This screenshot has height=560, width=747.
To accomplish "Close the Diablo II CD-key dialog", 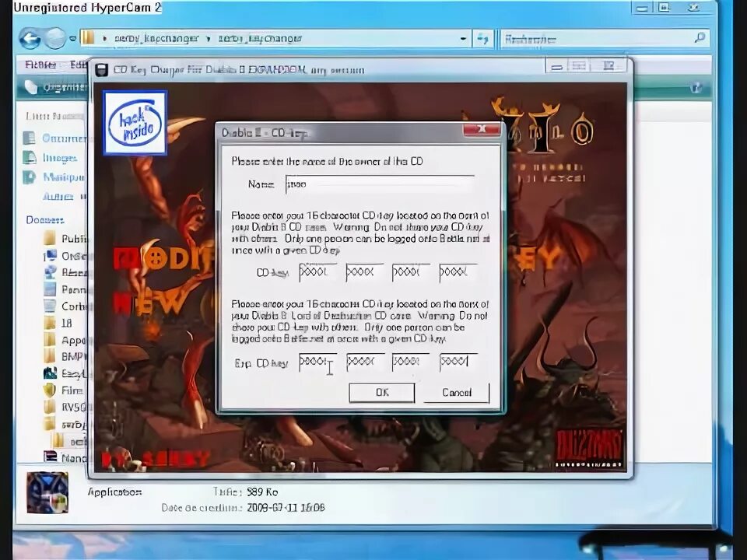I will 482,129.
